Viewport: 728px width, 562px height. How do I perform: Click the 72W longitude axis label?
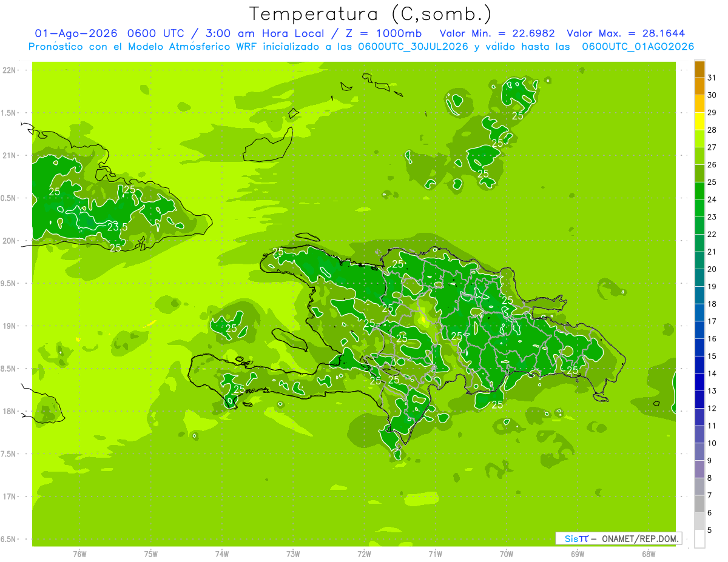[x=364, y=554]
